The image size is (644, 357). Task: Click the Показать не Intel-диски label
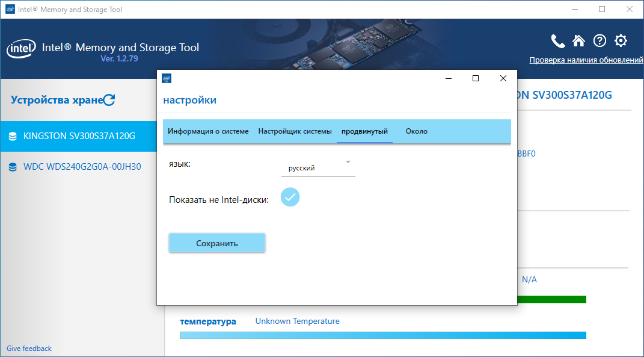pyautogui.click(x=219, y=200)
